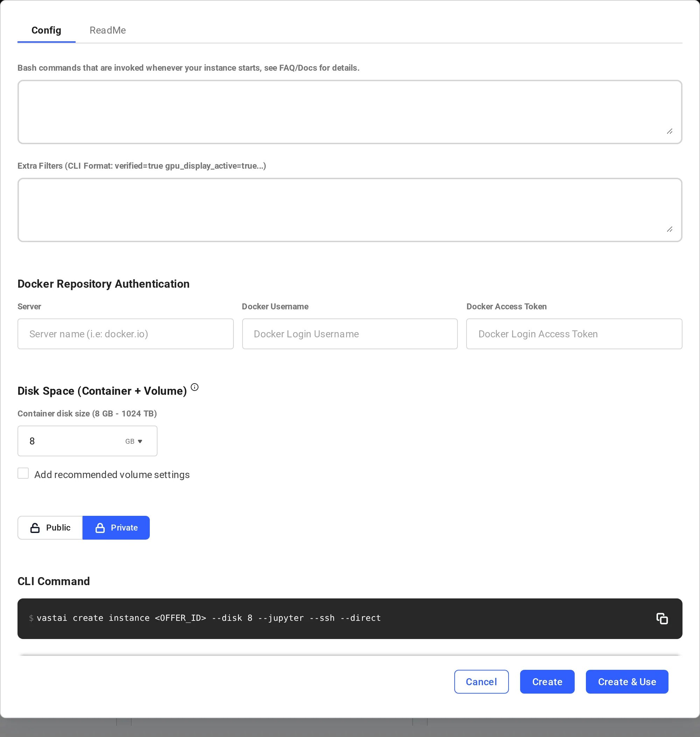The image size is (700, 737).
Task: Click the Add recommended volume settings label
Action: [112, 475]
